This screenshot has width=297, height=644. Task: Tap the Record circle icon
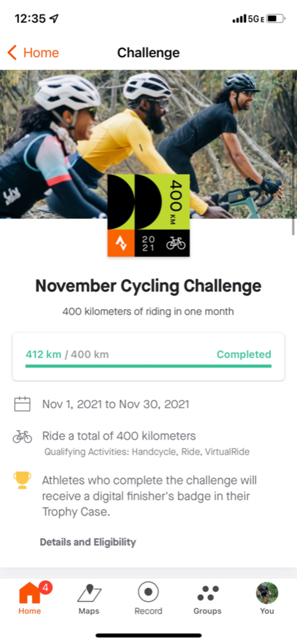click(x=148, y=592)
